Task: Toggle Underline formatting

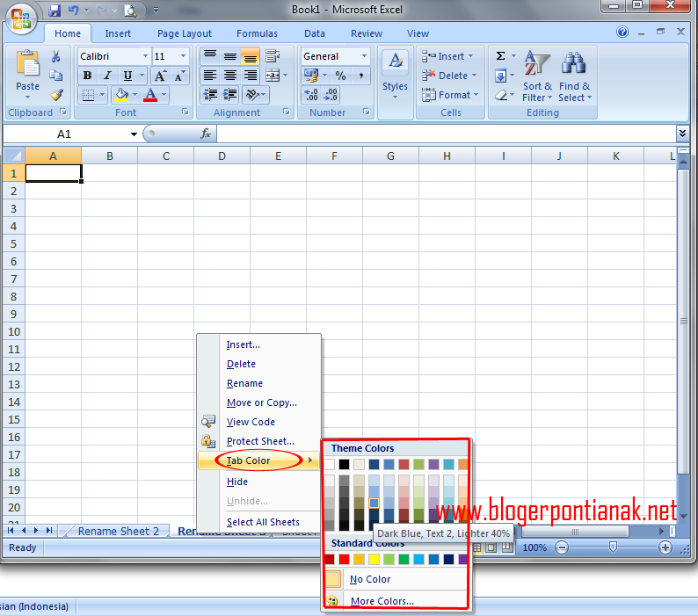Action: point(127,76)
